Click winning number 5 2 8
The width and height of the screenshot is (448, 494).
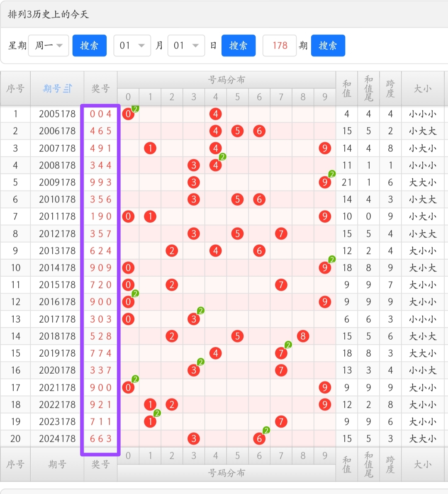pos(100,336)
